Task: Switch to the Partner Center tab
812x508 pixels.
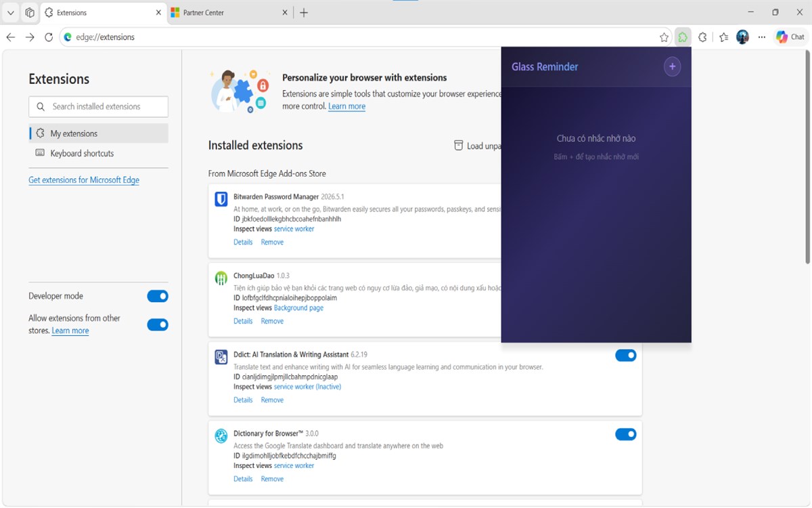Action: pos(229,12)
